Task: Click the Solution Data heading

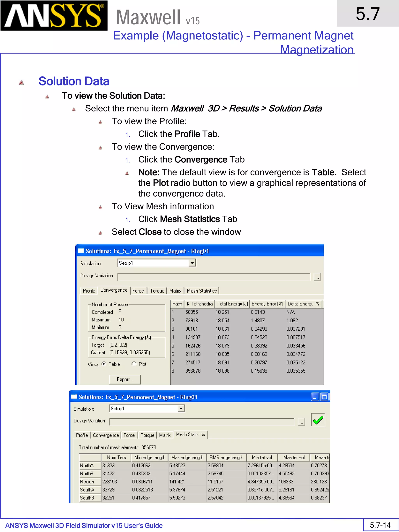Action: click(74, 81)
